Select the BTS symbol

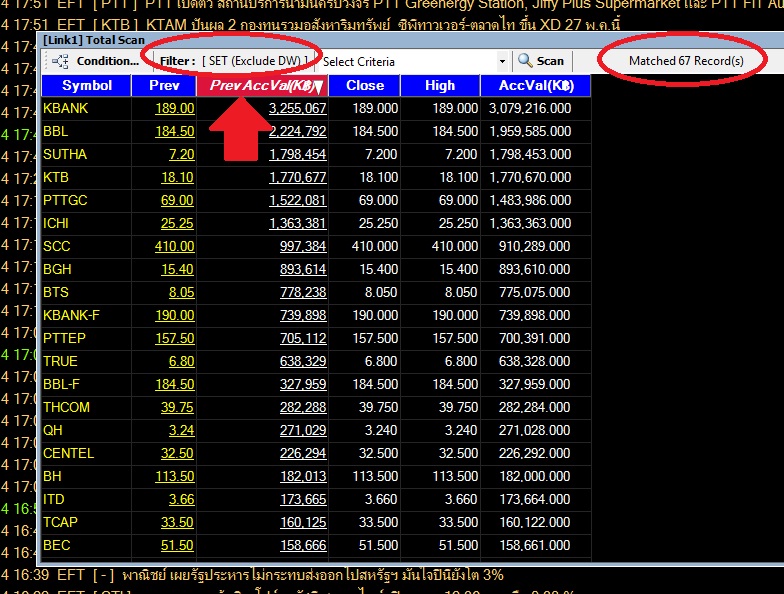(56, 292)
